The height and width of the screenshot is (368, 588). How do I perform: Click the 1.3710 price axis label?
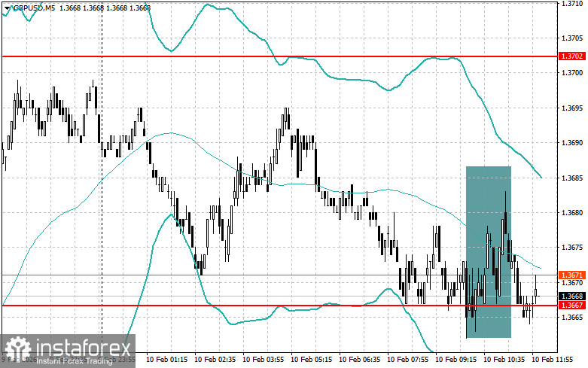point(572,4)
